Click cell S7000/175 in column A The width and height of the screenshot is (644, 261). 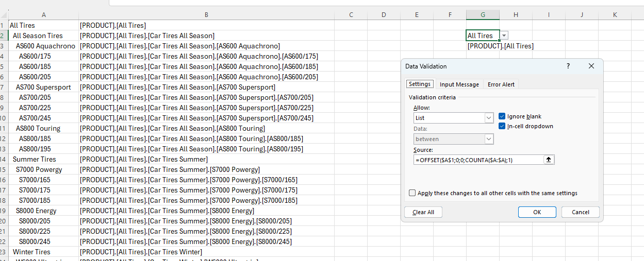[x=43, y=190]
